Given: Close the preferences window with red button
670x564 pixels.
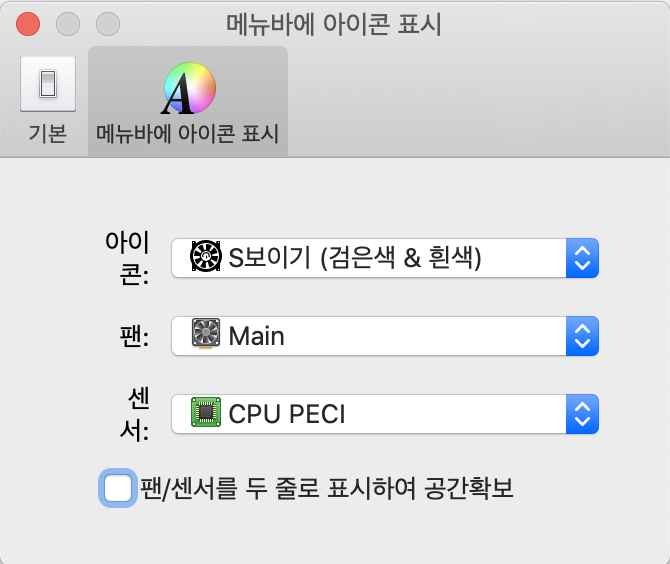Looking at the screenshot, I should 28,24.
